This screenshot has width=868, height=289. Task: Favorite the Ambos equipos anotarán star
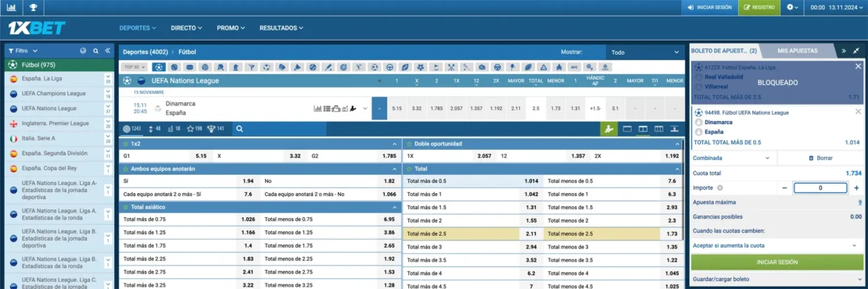(x=126, y=169)
